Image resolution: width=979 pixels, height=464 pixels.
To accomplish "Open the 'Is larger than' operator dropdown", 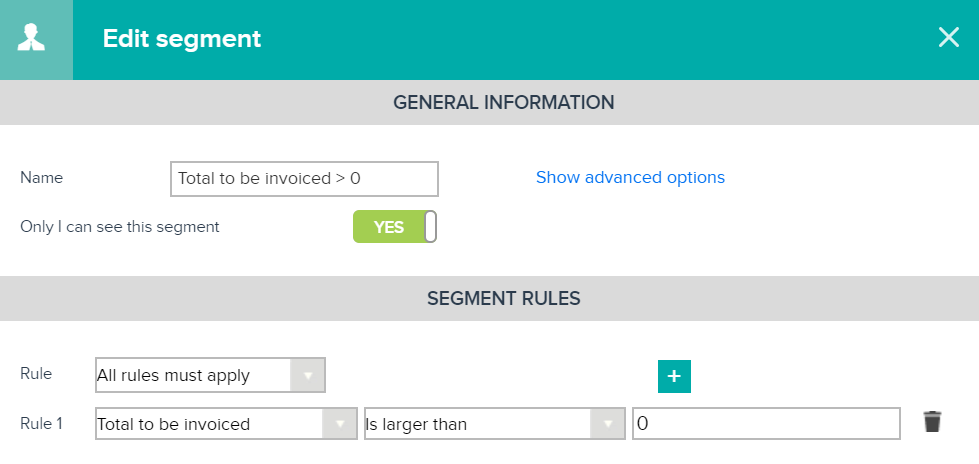I will (494, 423).
